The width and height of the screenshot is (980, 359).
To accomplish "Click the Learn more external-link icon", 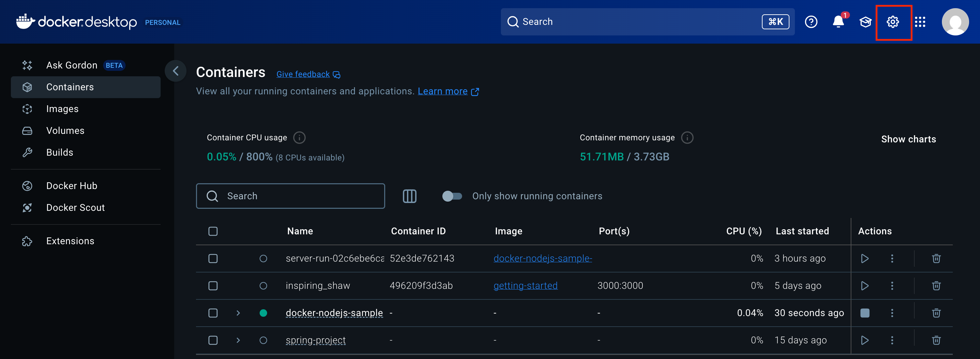I will (x=475, y=92).
